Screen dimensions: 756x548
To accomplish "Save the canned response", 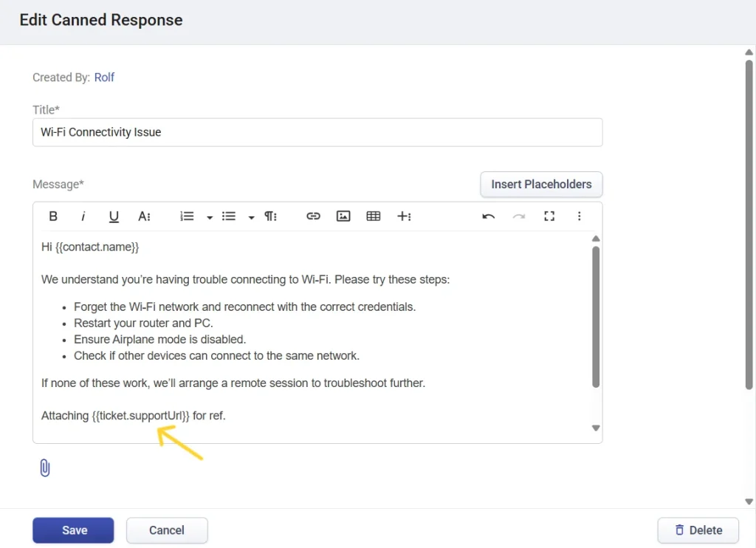I will click(x=73, y=530).
